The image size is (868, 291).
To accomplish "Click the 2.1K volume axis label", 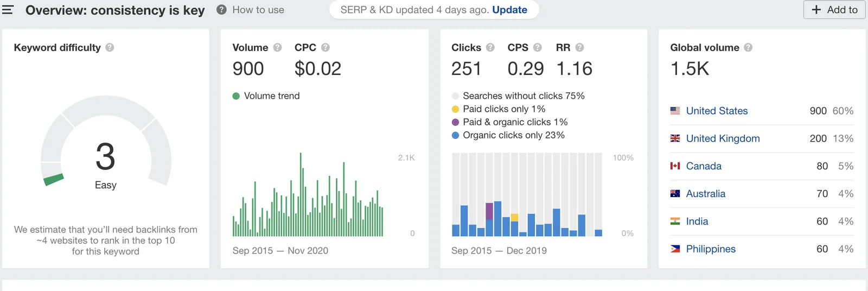I will click(x=406, y=158).
